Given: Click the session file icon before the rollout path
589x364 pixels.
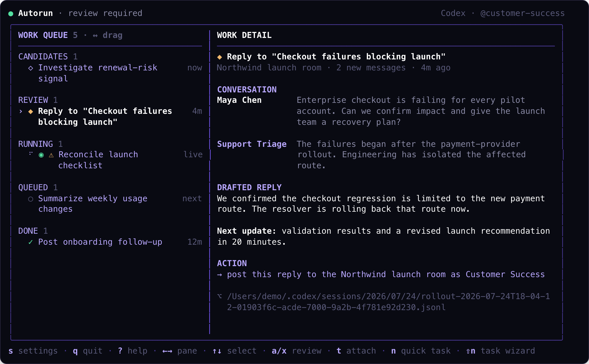Looking at the screenshot, I should tap(219, 296).
